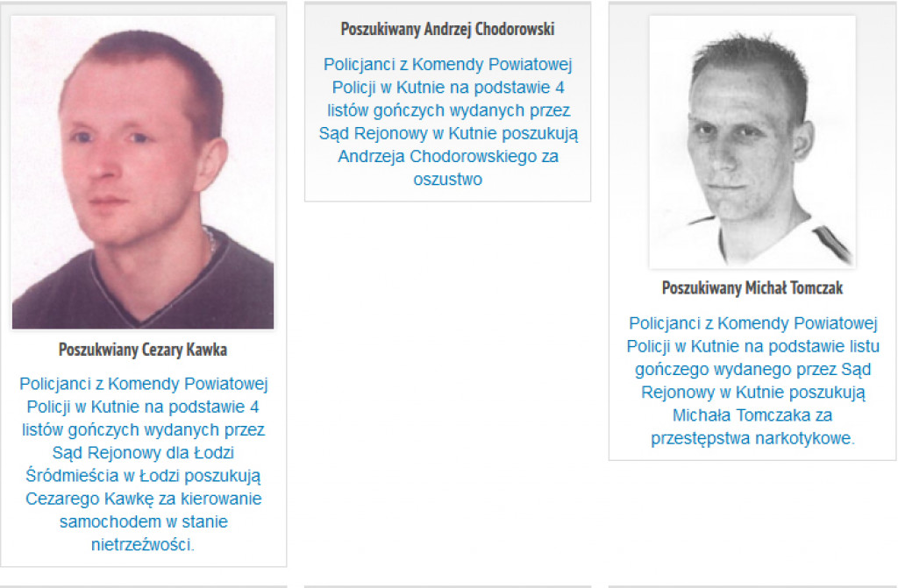The height and width of the screenshot is (588, 898).
Task: Click the 'samochodem w stanie' link line
Action: pyautogui.click(x=143, y=521)
